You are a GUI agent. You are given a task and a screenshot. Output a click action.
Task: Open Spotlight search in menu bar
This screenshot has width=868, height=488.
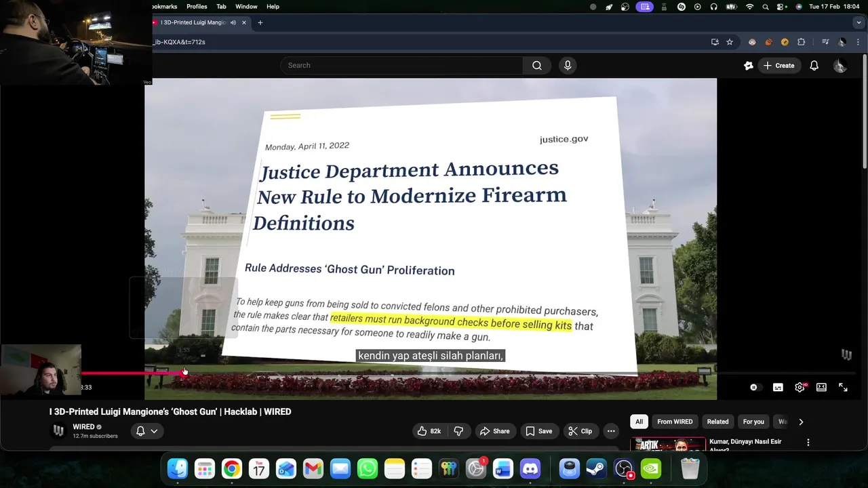click(766, 6)
